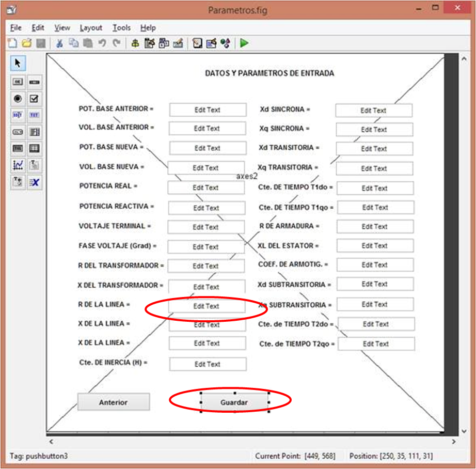Pick the Axes component tool

[x=18, y=165]
